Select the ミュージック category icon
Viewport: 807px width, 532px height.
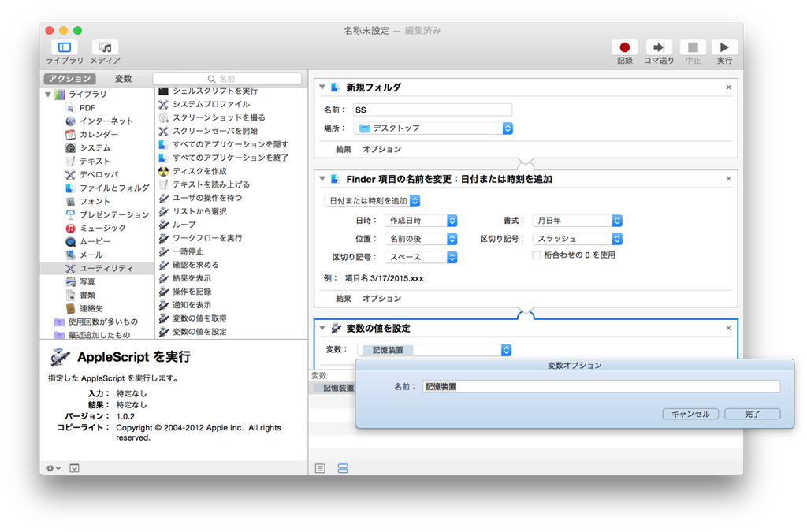pyautogui.click(x=70, y=228)
